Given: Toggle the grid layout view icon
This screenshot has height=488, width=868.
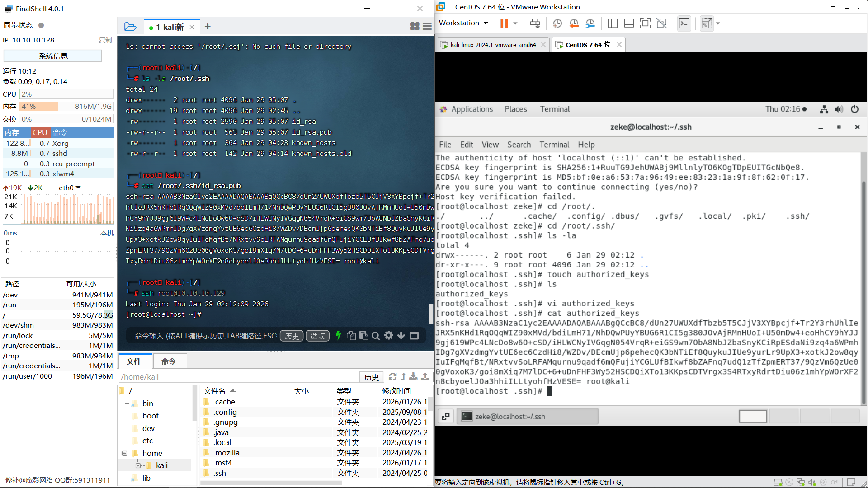Looking at the screenshot, I should pos(415,27).
